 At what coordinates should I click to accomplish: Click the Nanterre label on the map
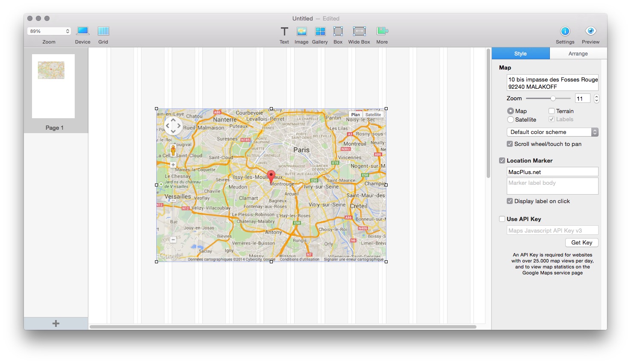tap(225, 120)
